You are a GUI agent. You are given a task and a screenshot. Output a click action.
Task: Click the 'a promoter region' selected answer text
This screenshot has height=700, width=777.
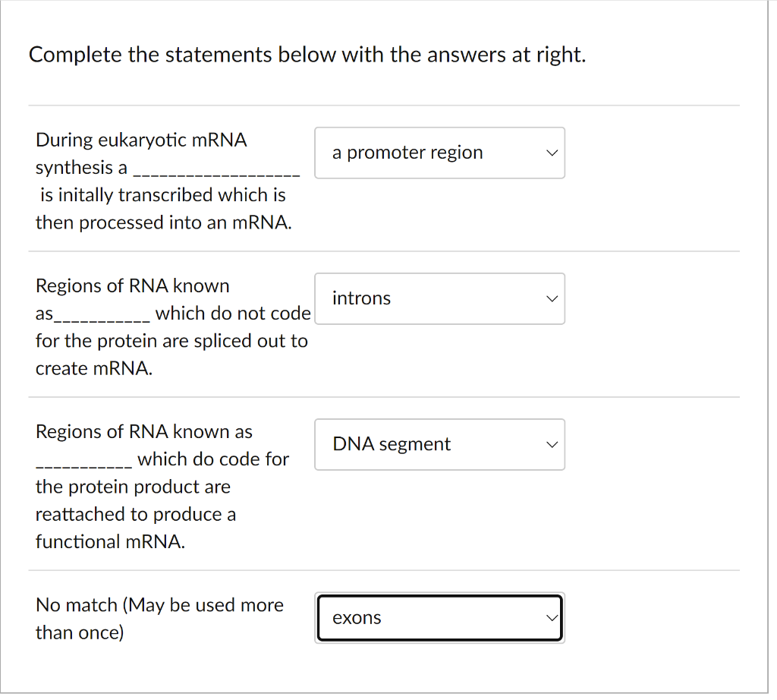[406, 152]
